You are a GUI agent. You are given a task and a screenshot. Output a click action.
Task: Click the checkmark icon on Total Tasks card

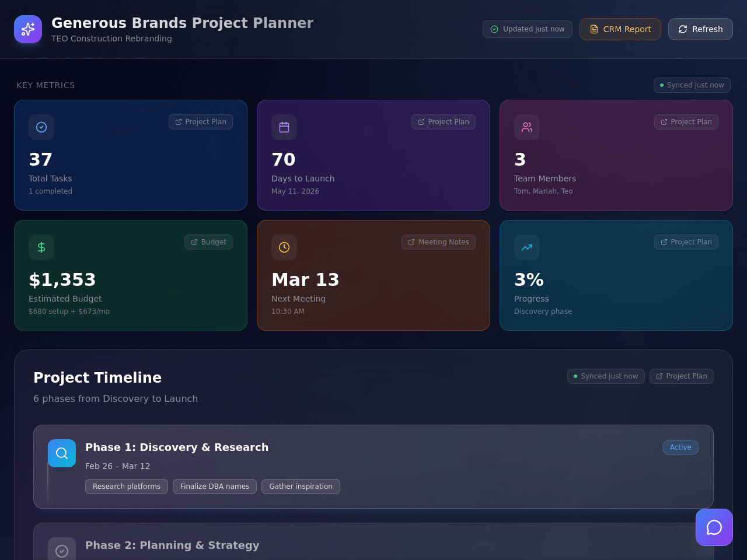coord(41,127)
